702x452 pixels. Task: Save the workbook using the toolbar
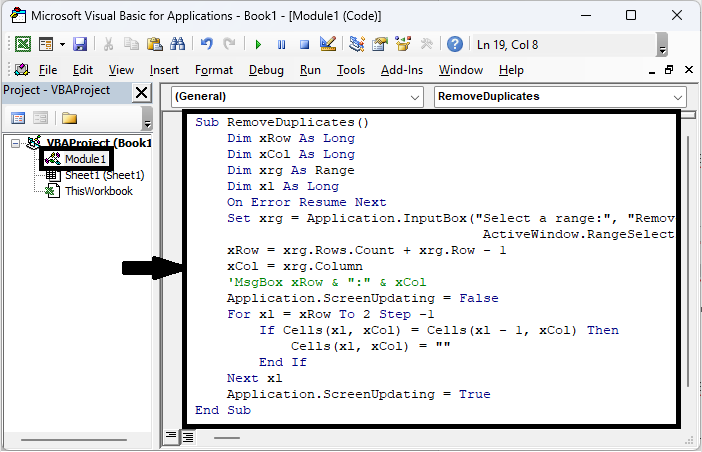click(80, 44)
